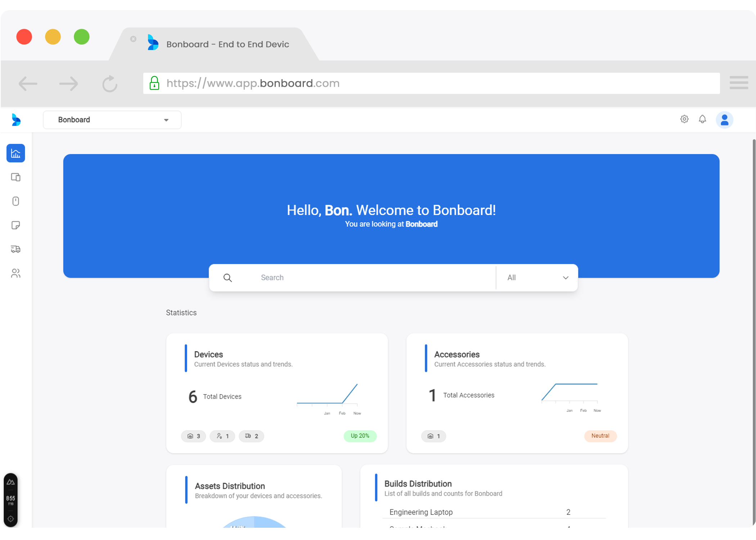Click the 855 value on floating widget
This screenshot has height=540, width=756.
pyautogui.click(x=10, y=499)
